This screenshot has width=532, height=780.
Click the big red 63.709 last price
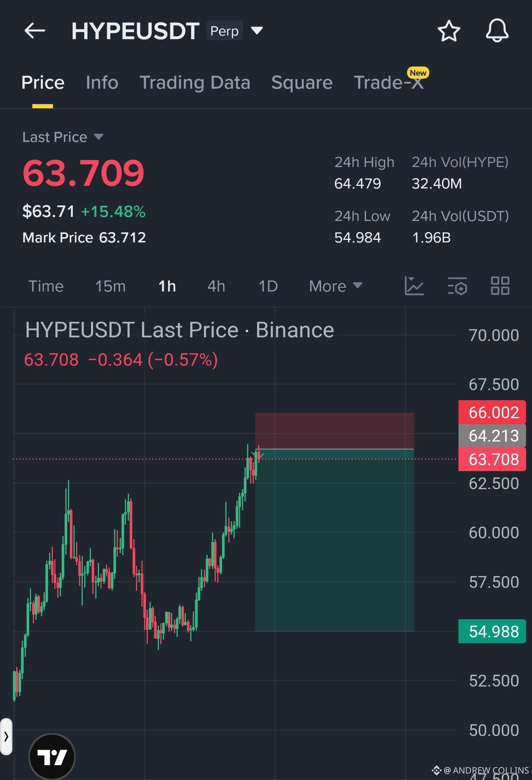click(x=83, y=173)
